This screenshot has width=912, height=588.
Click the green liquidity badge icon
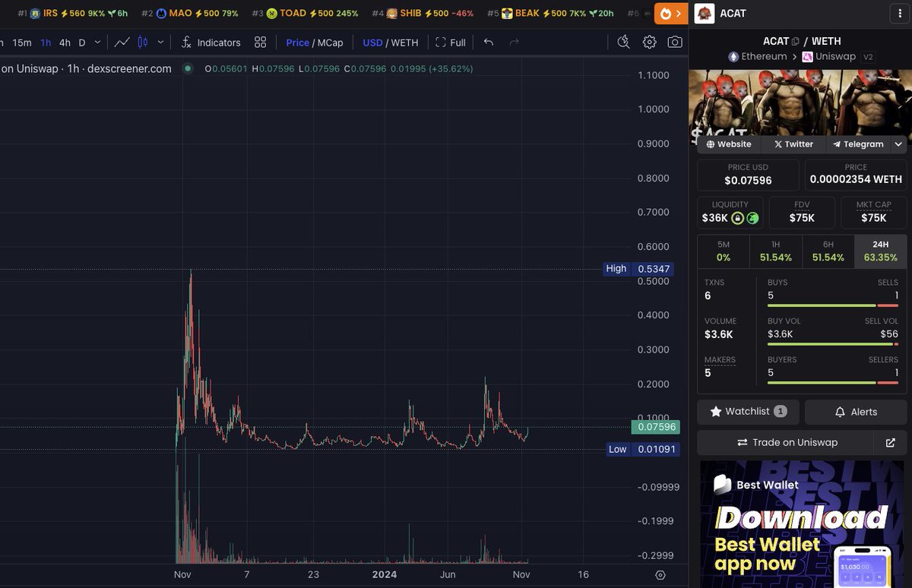[x=752, y=218]
